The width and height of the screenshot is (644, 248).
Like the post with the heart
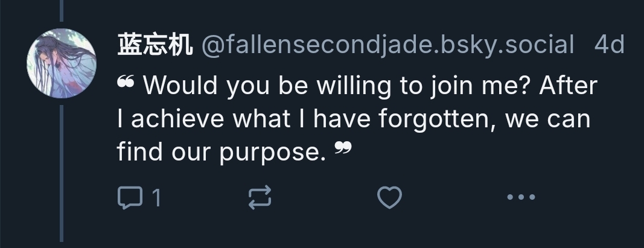click(390, 197)
